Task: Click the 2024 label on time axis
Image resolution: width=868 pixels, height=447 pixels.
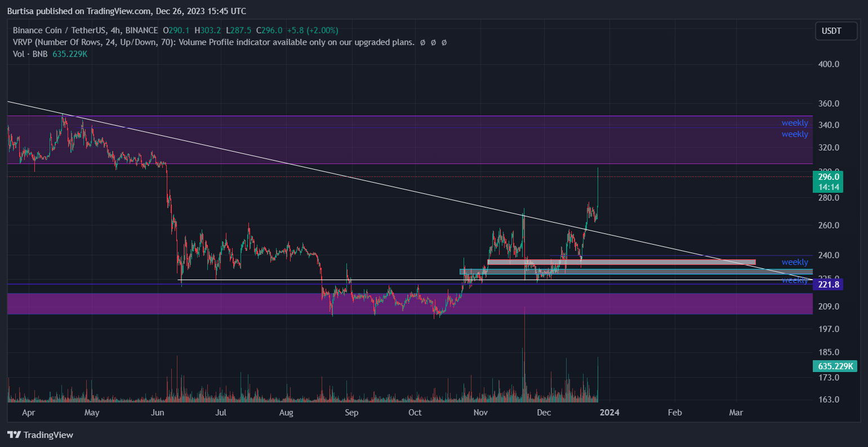Action: coord(609,413)
